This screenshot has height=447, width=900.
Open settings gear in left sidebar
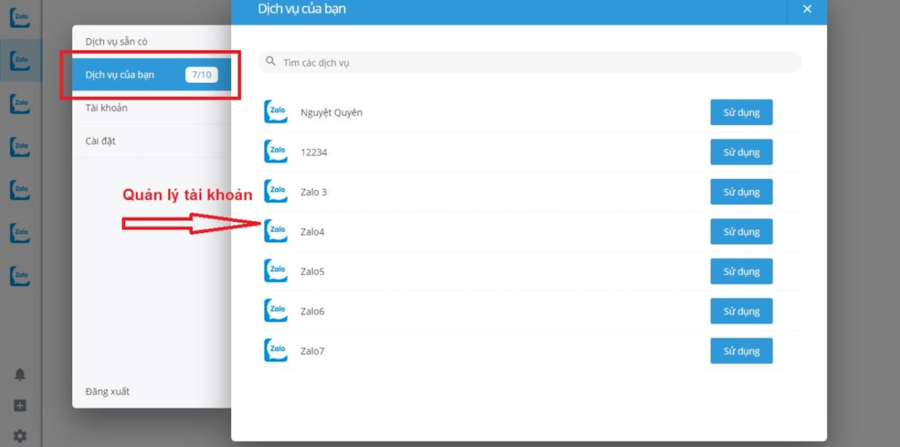[x=20, y=436]
